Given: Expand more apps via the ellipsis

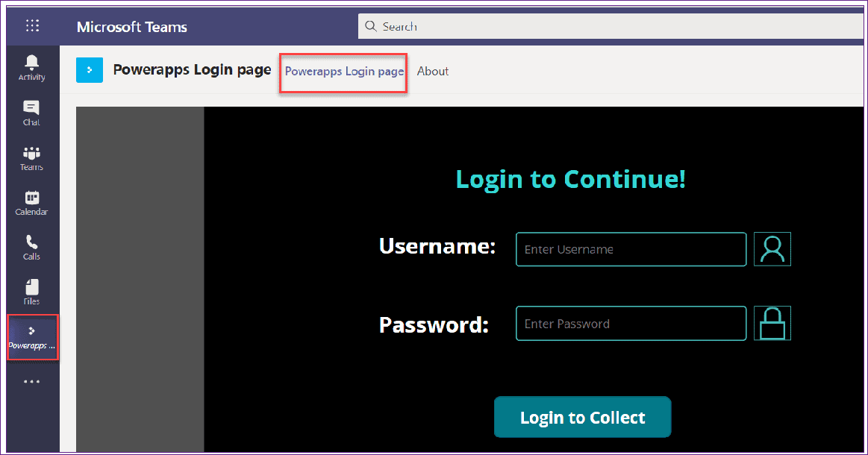Looking at the screenshot, I should 31,381.
